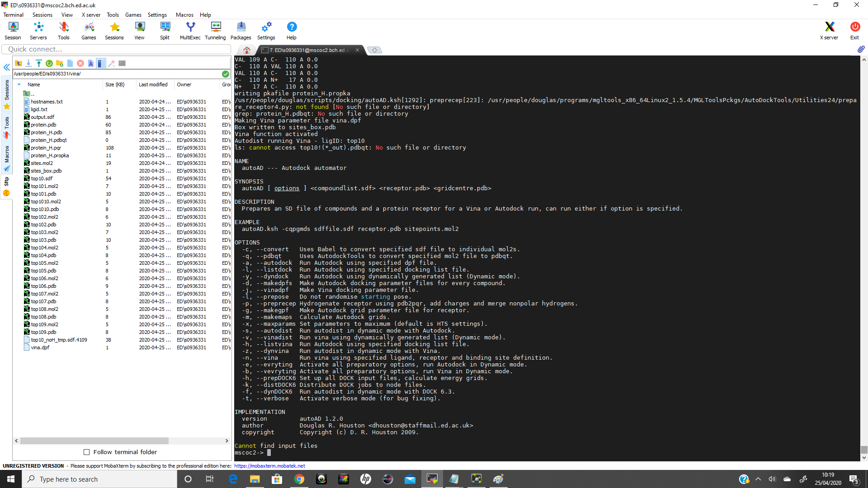The image size is (868, 488).
Task: Click the horizontal scrollbar in file panel
Action: pyautogui.click(x=94, y=441)
